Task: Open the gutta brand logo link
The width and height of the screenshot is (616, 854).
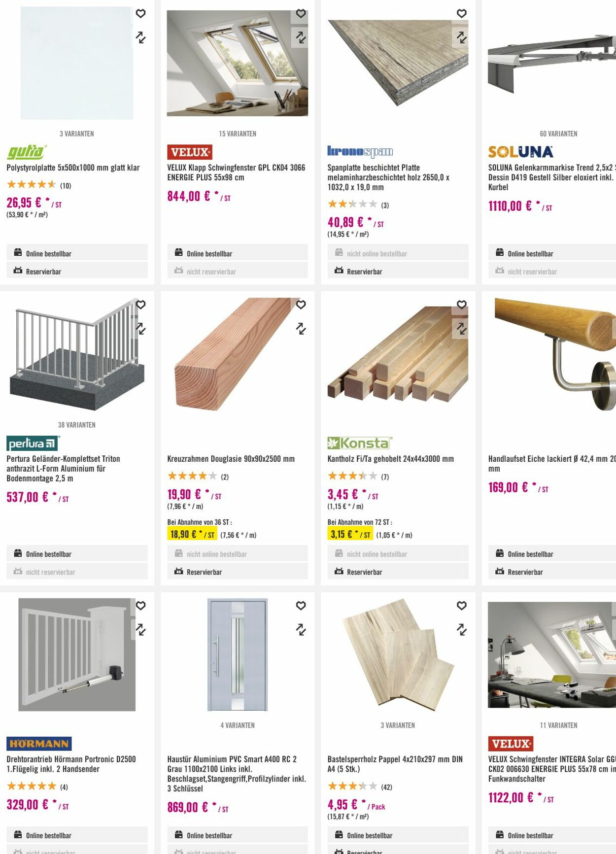Action: (x=27, y=152)
